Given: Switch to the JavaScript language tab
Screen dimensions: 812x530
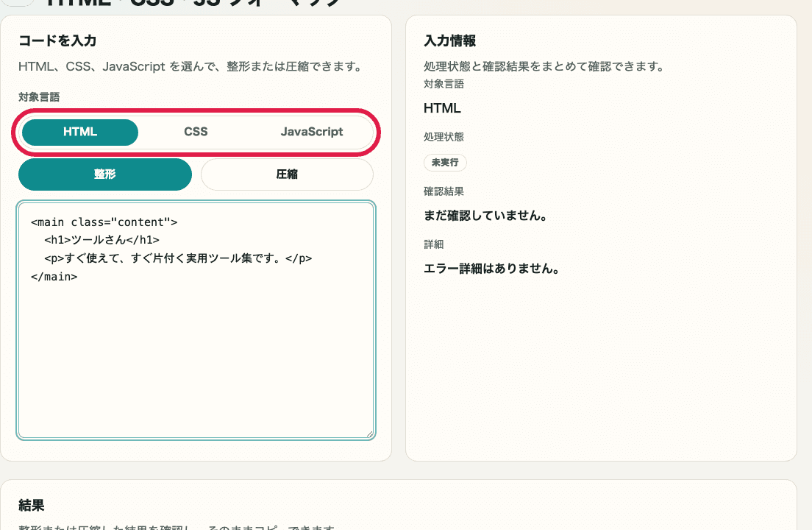Looking at the screenshot, I should tap(311, 132).
